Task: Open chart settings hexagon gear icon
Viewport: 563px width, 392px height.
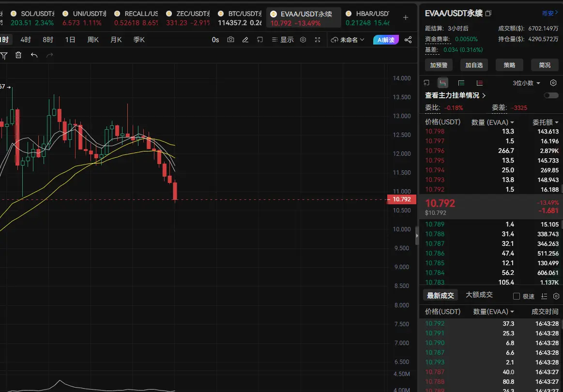Action: (303, 40)
